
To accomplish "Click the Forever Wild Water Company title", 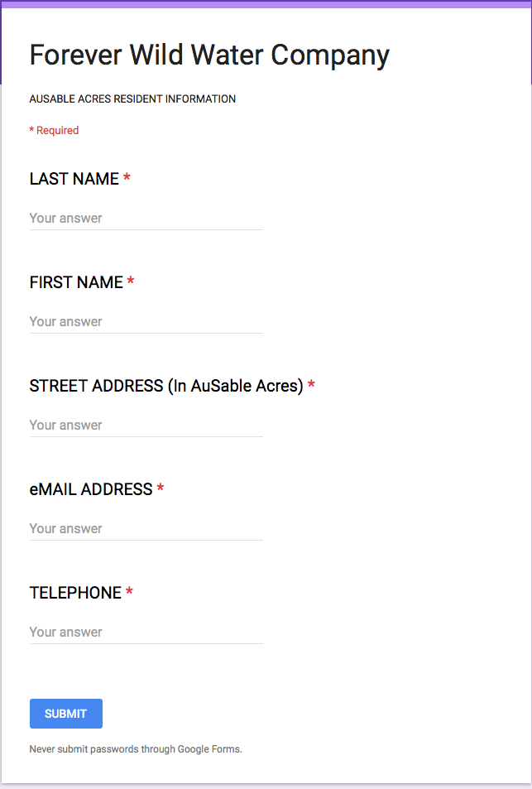I will coord(209,55).
